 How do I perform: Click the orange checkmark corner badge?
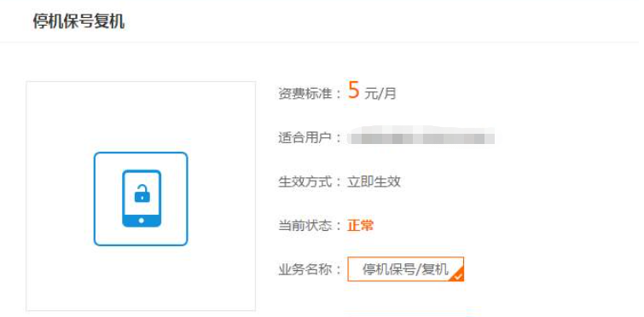pos(457,275)
